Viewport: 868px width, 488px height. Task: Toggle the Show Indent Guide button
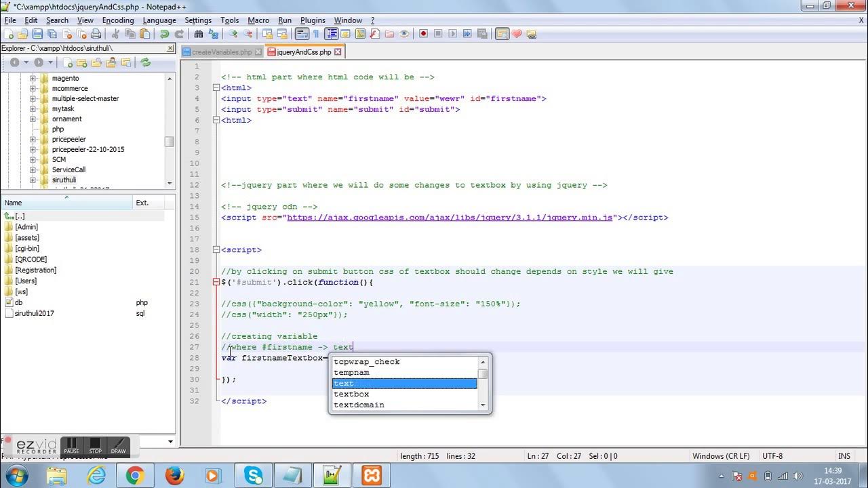pyautogui.click(x=332, y=34)
